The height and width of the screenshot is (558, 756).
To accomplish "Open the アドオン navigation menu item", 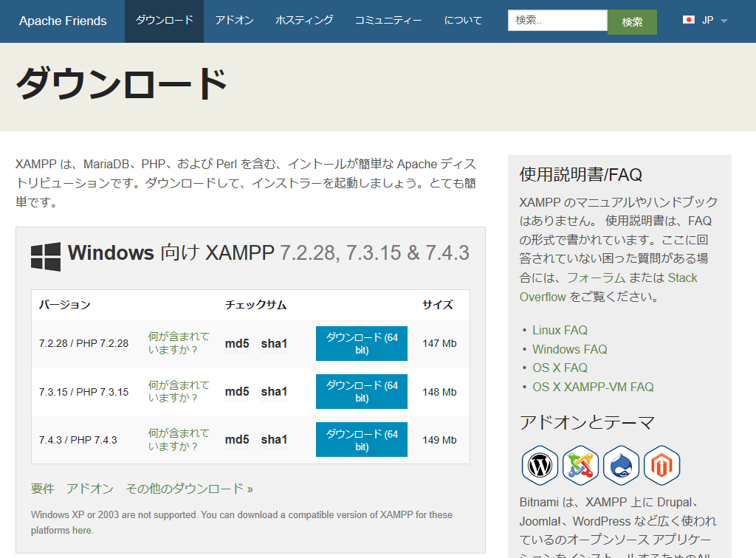I will point(234,21).
